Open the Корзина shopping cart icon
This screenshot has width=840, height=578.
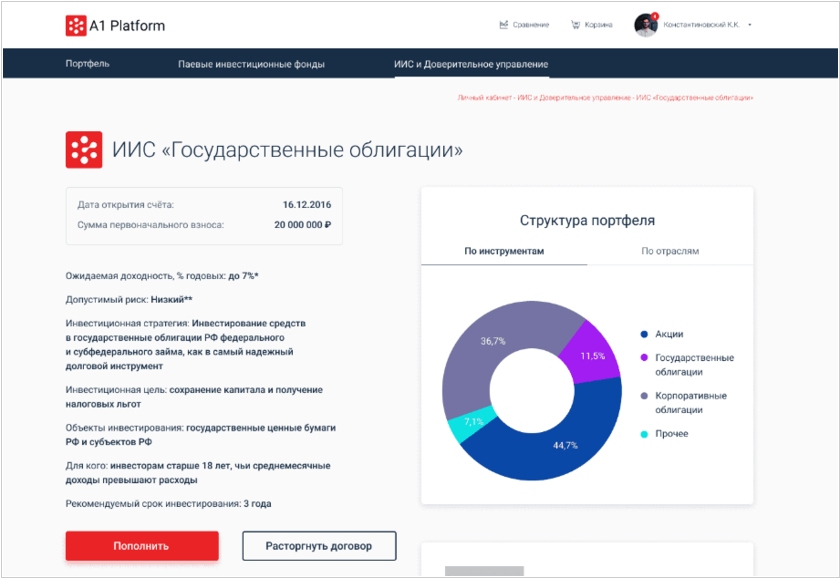click(x=575, y=25)
